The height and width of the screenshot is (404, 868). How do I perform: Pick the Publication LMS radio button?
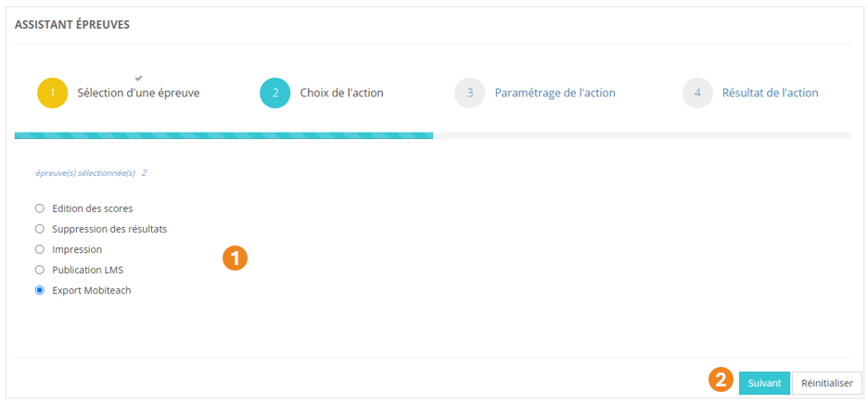(40, 270)
